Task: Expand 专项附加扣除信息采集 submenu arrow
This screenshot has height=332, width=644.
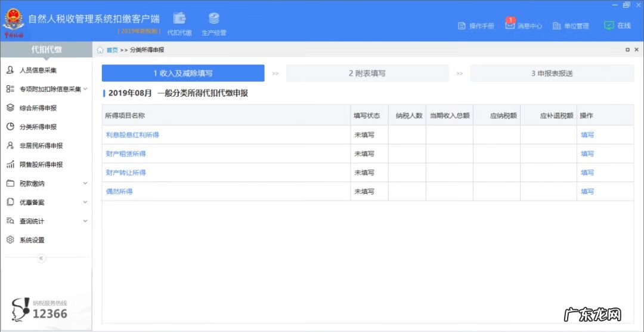Action: point(85,89)
